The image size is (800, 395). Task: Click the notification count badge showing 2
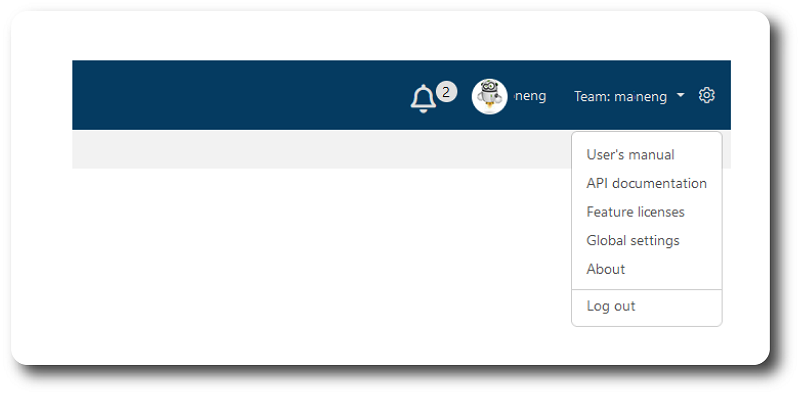(446, 92)
